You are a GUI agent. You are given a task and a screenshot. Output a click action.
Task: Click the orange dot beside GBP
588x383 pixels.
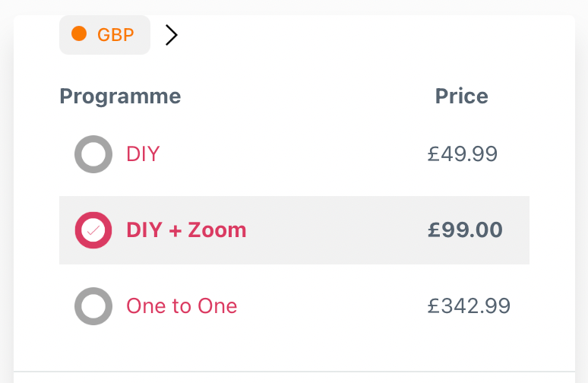[x=78, y=33]
